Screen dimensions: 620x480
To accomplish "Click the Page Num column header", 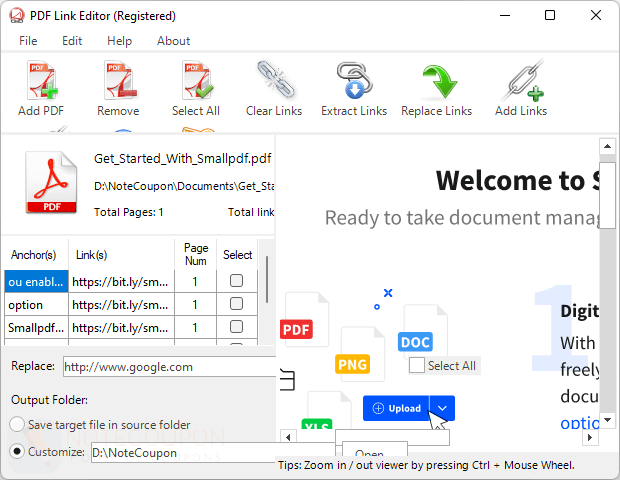I will (x=196, y=255).
